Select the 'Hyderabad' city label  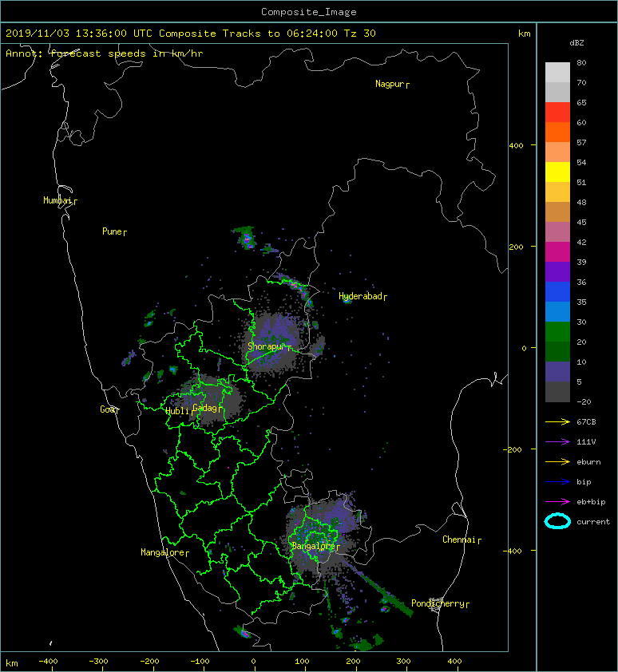360,296
